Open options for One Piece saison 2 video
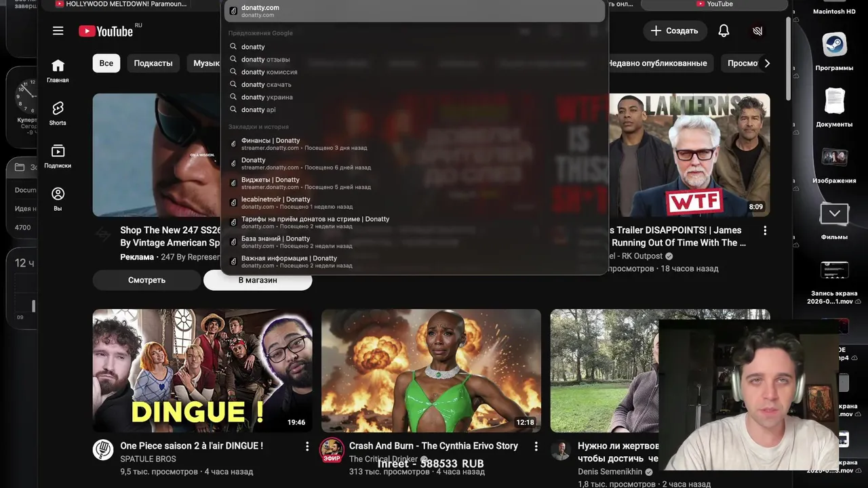Screen dimensions: 868x488 click(307, 446)
